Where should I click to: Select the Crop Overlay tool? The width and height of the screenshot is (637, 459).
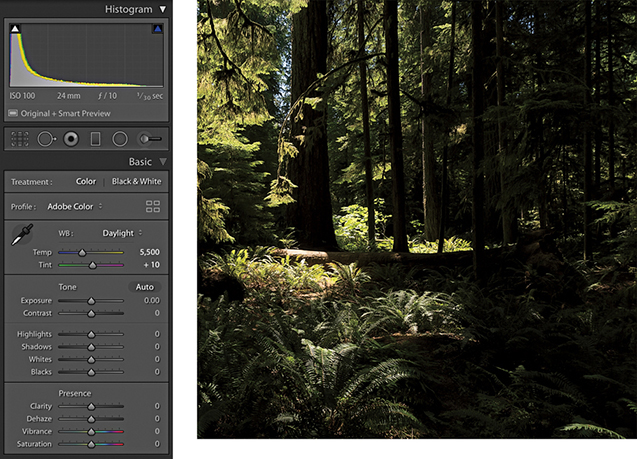pos(18,140)
